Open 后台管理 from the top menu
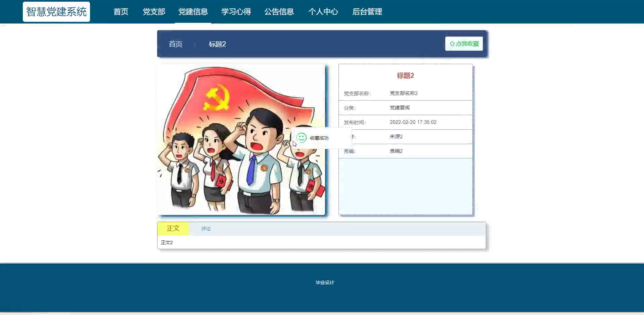644x315 pixels. (367, 12)
